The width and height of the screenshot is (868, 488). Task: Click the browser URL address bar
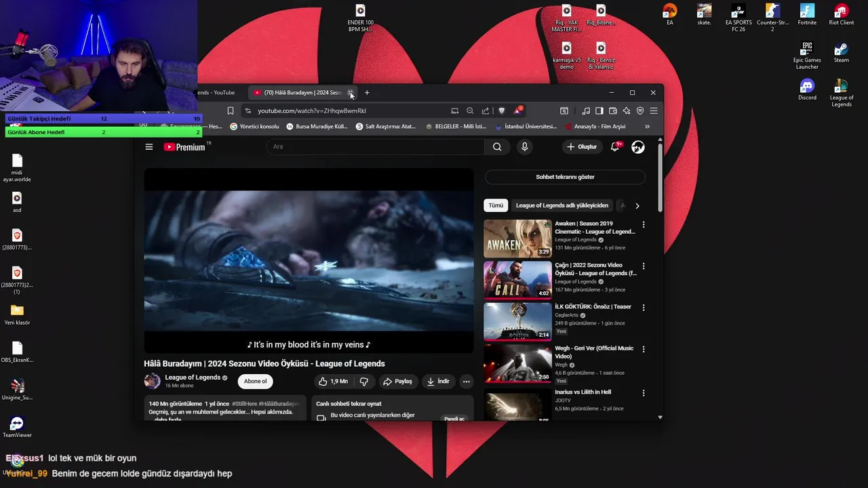coord(349,110)
